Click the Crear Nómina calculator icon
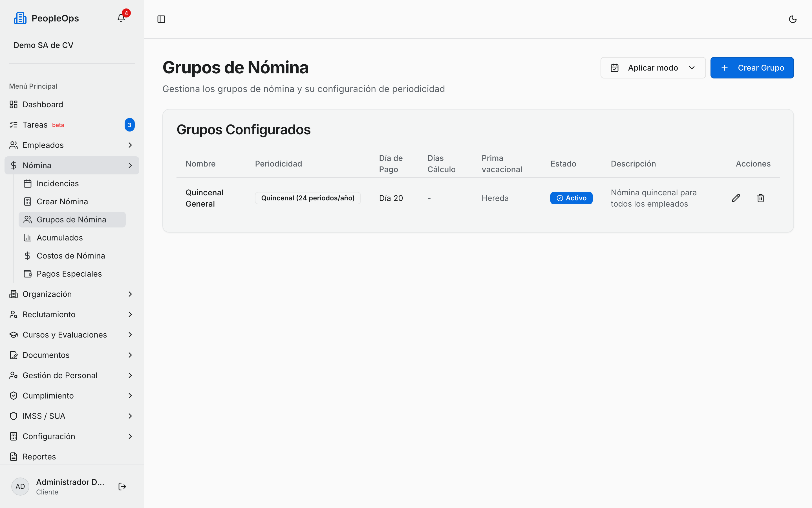 pyautogui.click(x=28, y=202)
